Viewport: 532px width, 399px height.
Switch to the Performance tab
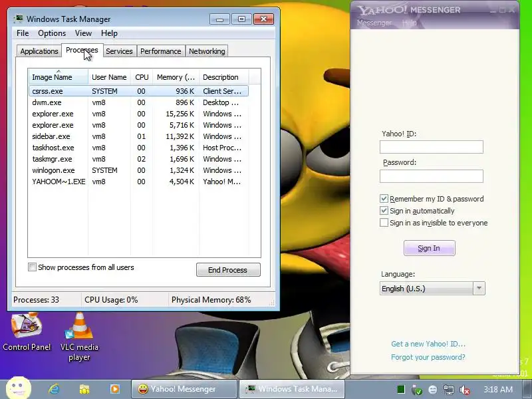[x=161, y=51]
